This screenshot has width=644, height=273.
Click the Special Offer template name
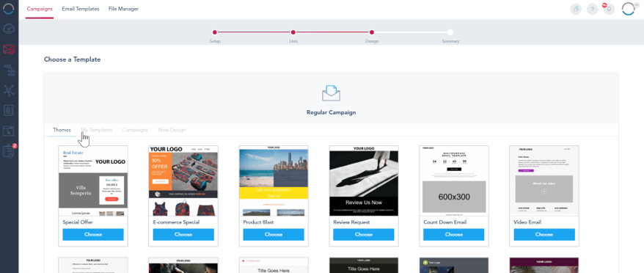tap(78, 222)
